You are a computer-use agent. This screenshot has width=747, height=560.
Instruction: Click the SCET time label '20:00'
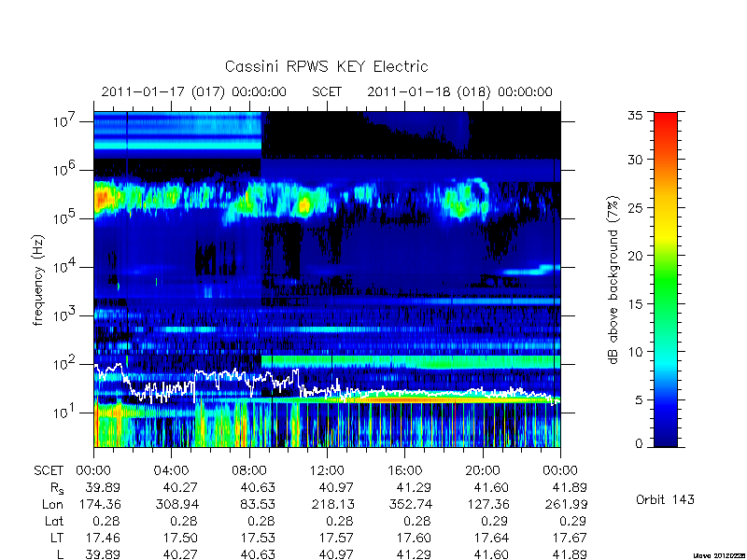tap(483, 471)
